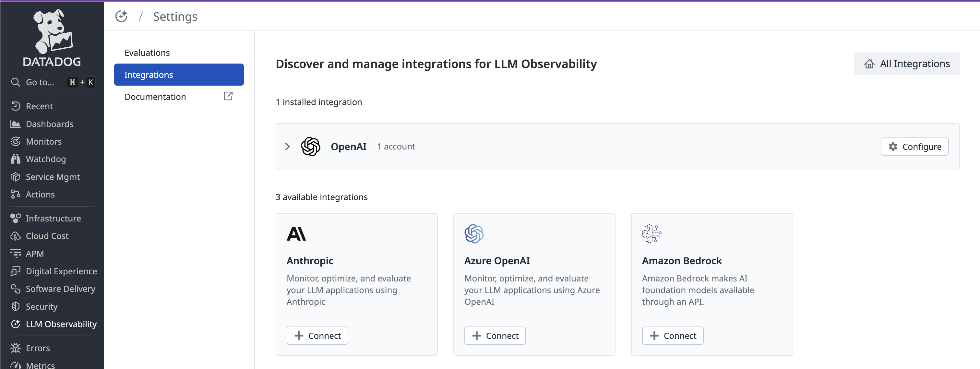Open the Dashboards menu item
Viewport: 980px width, 369px height.
point(50,124)
